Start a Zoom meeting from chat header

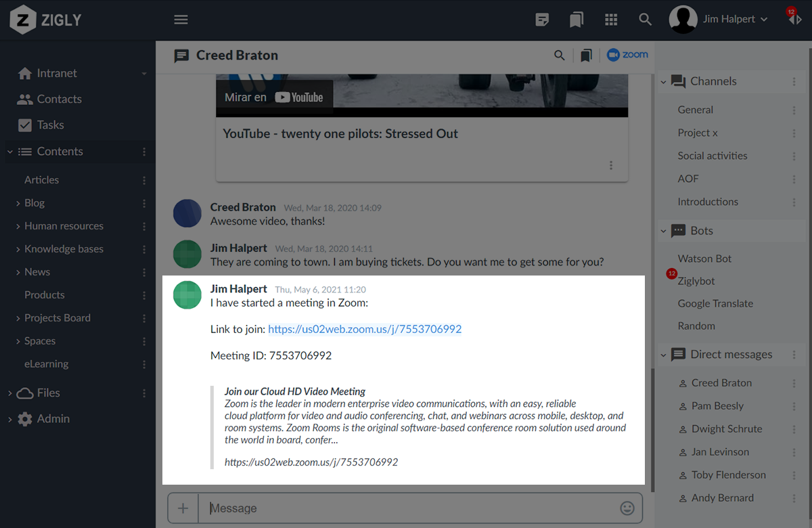click(x=627, y=55)
